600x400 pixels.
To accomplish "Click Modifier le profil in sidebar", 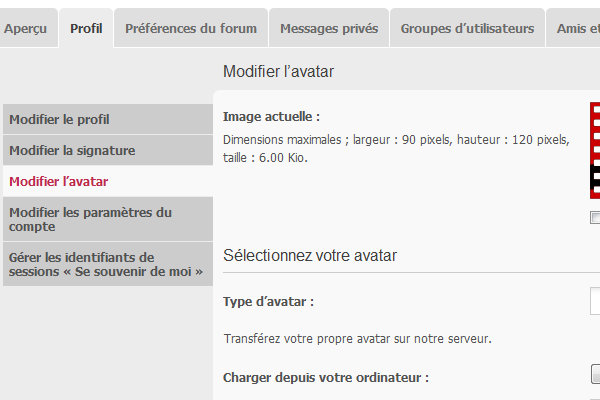I will point(59,120).
